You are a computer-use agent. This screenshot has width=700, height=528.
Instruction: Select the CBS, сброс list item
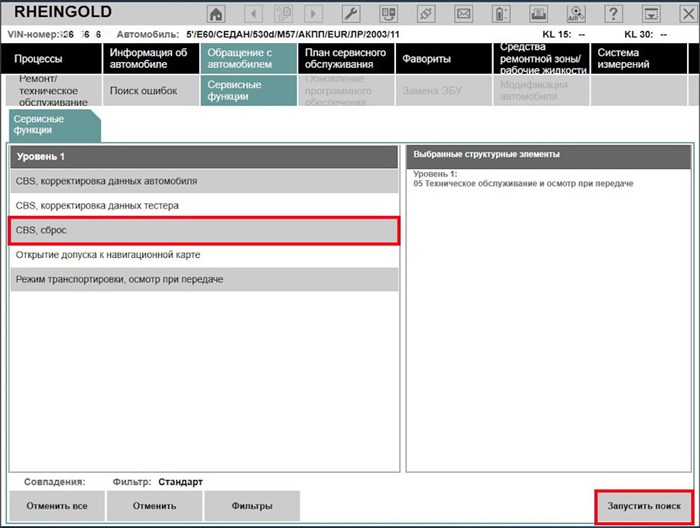click(x=204, y=230)
